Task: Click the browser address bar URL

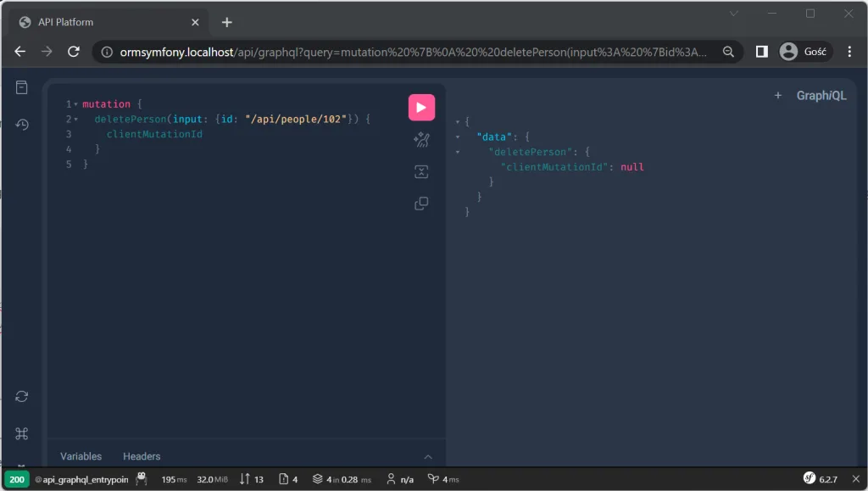Action: point(413,52)
